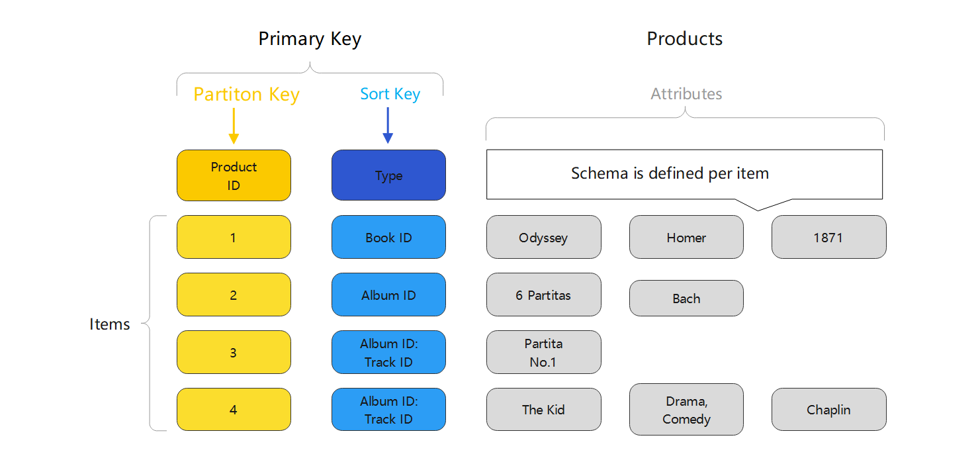Click the Album ID box in row 2
This screenshot has height=460, width=980.
pyautogui.click(x=388, y=295)
